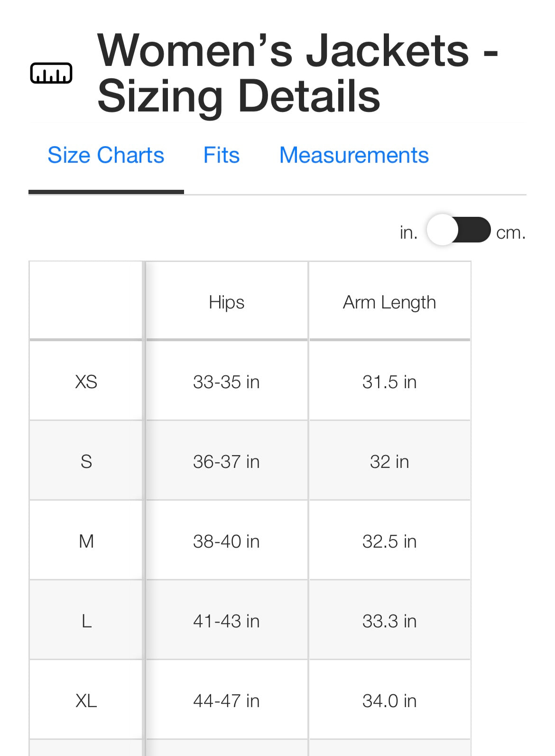Viewport: 555px width, 756px height.
Task: Click the 38-40 in hips cell
Action: 226,541
